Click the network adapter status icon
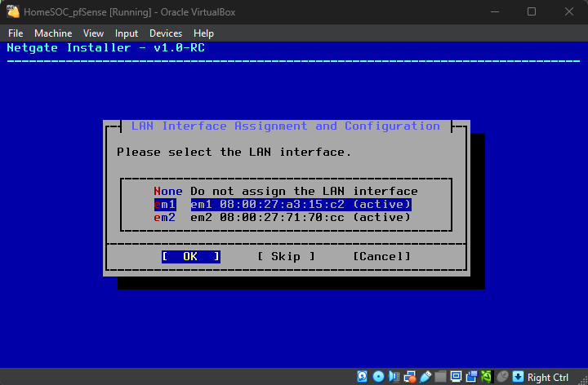Screen dimensions: 588x385 pyautogui.click(x=409, y=377)
